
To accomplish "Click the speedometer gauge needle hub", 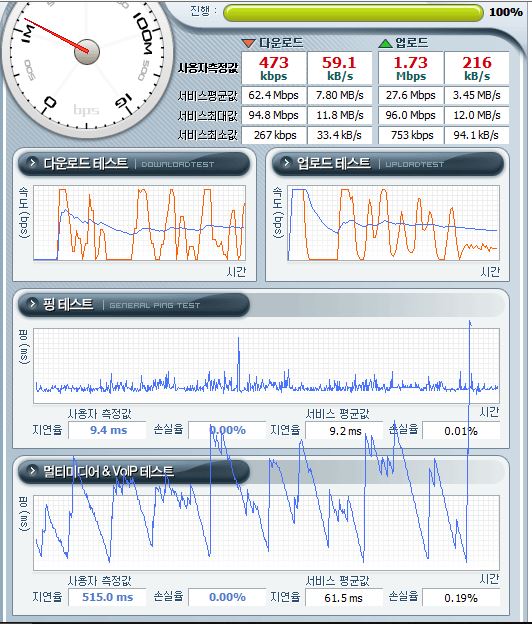I will coord(87,52).
